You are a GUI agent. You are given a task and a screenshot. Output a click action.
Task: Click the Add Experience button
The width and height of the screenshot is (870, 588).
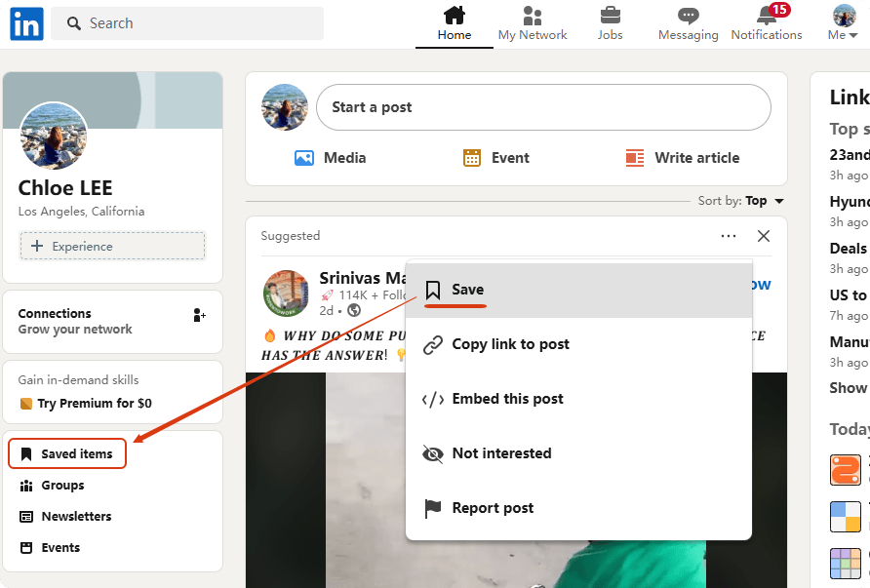(112, 247)
